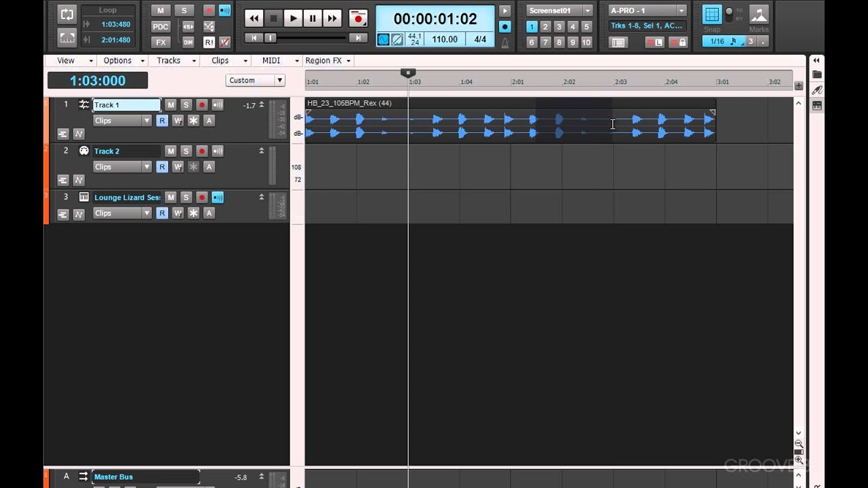Select screenset number 10

[x=587, y=42]
